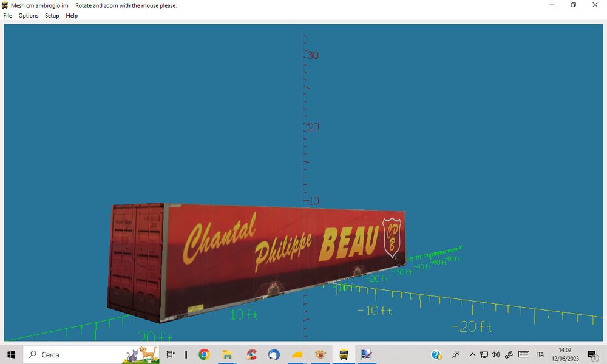This screenshot has width=607, height=364.
Task: Open Task View from the taskbar
Action: [x=171, y=354]
